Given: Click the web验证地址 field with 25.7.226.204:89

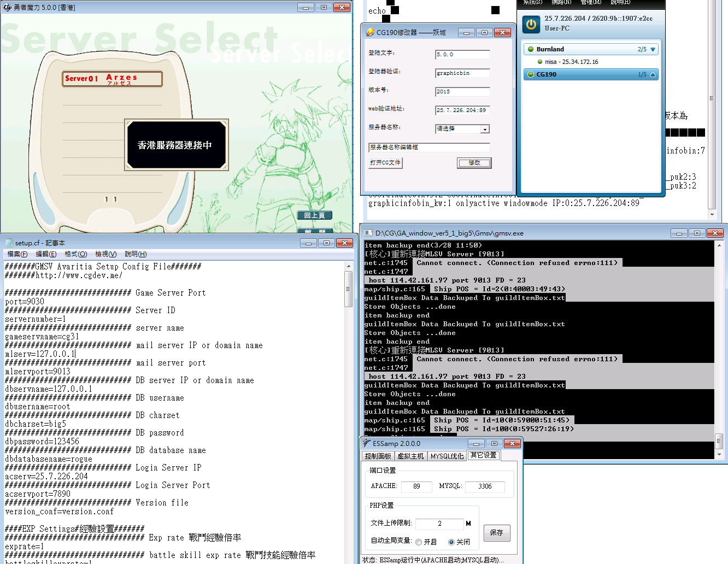Looking at the screenshot, I should [462, 110].
